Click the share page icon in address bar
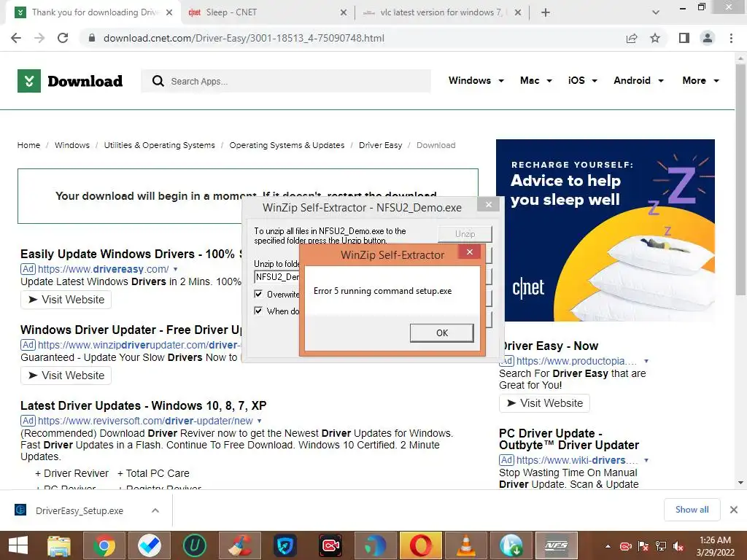 [x=632, y=38]
